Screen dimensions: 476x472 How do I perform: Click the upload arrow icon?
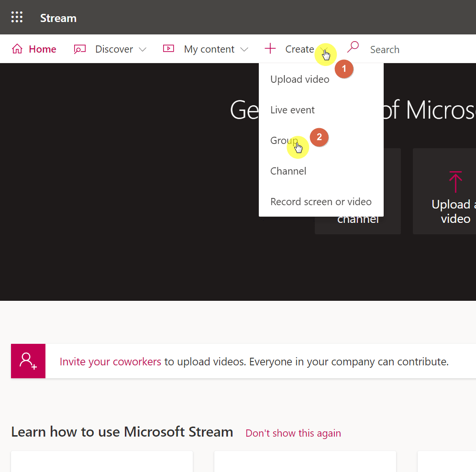coord(455,182)
